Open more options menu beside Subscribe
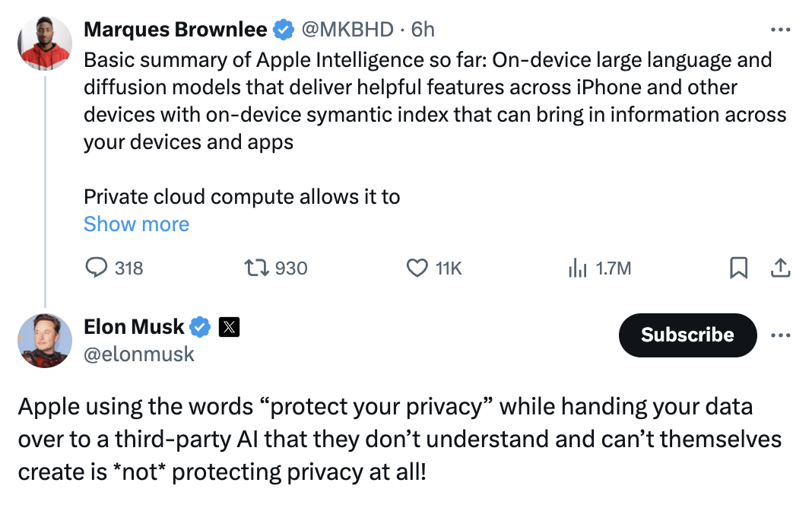Viewport: 812px width, 508px height. point(781,335)
